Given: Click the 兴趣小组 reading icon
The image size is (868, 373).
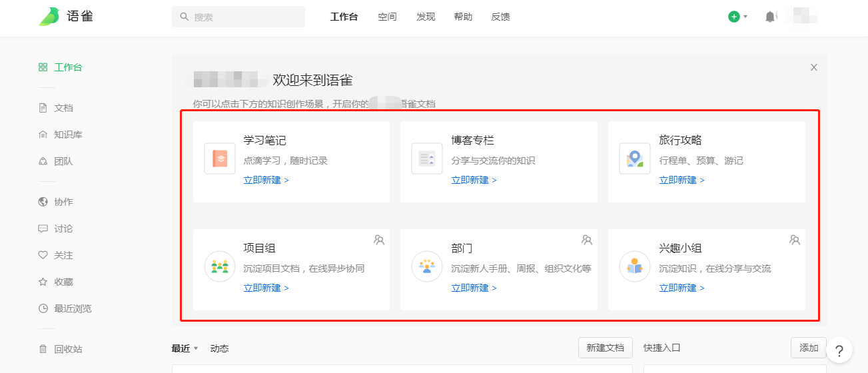Looking at the screenshot, I should click(634, 266).
